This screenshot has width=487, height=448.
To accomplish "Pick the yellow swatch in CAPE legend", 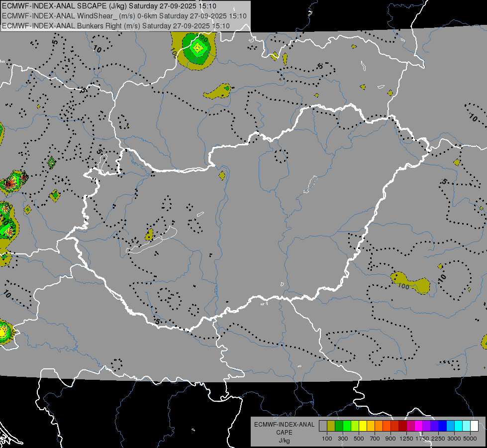I will (363, 426).
